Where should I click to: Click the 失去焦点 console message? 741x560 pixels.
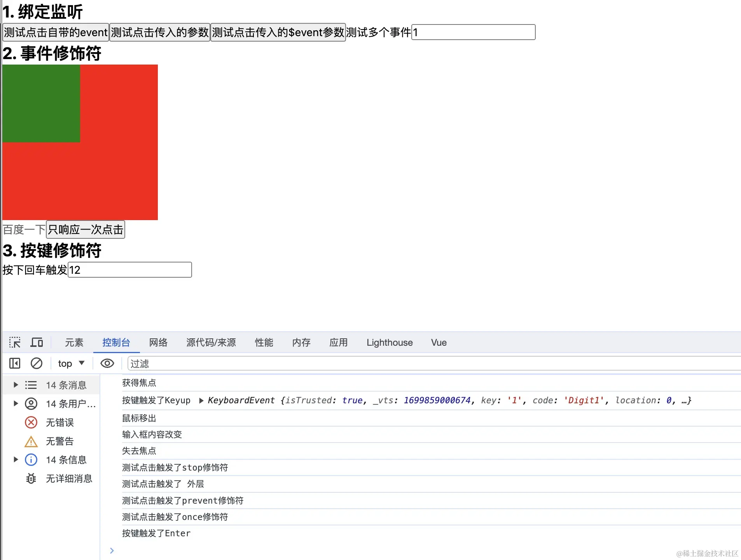139,451
